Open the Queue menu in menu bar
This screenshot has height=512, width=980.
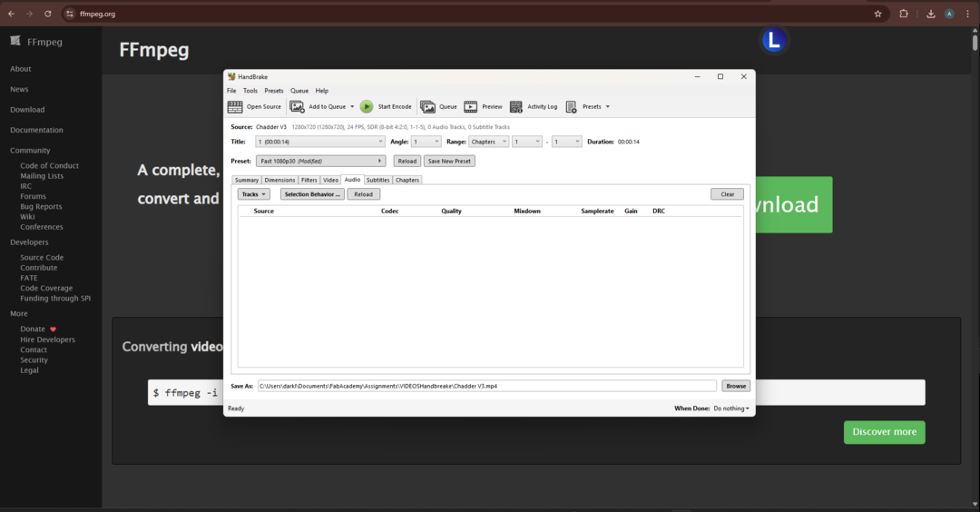(299, 91)
